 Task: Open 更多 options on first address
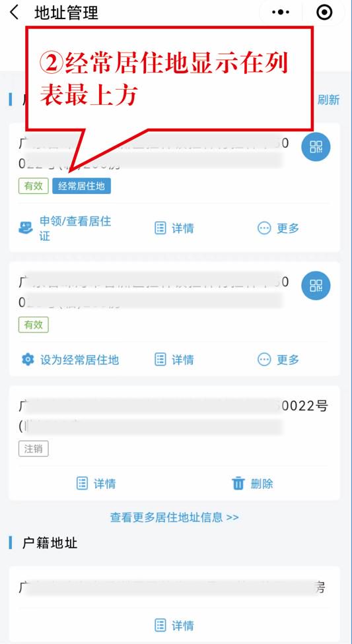point(279,228)
